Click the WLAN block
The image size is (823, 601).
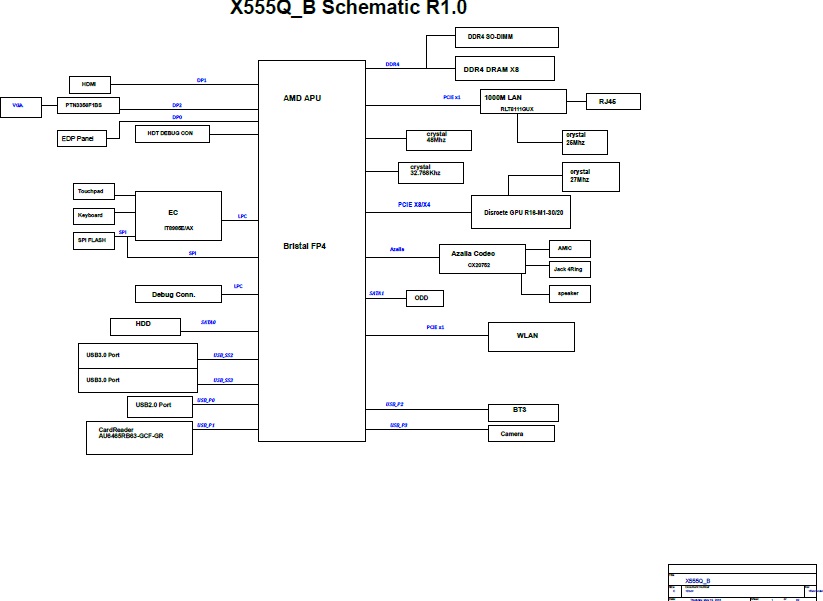pyautogui.click(x=530, y=336)
